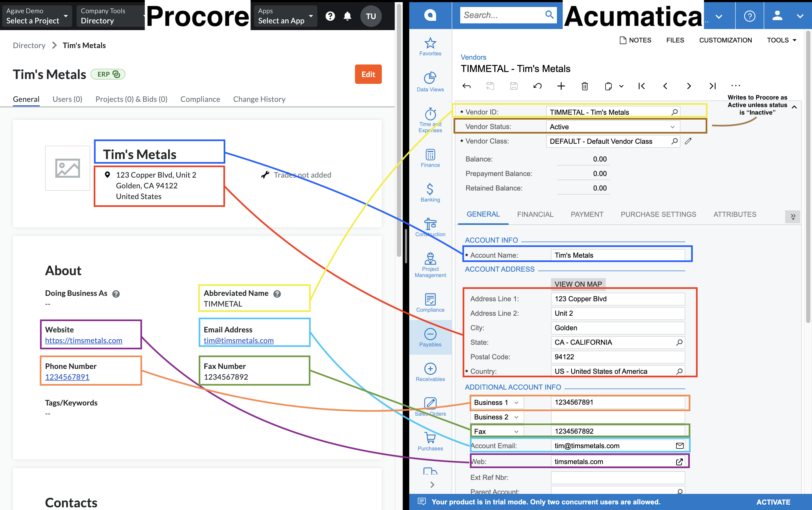Go to next vendor record
Screen dimensions: 812x510
click(689, 86)
